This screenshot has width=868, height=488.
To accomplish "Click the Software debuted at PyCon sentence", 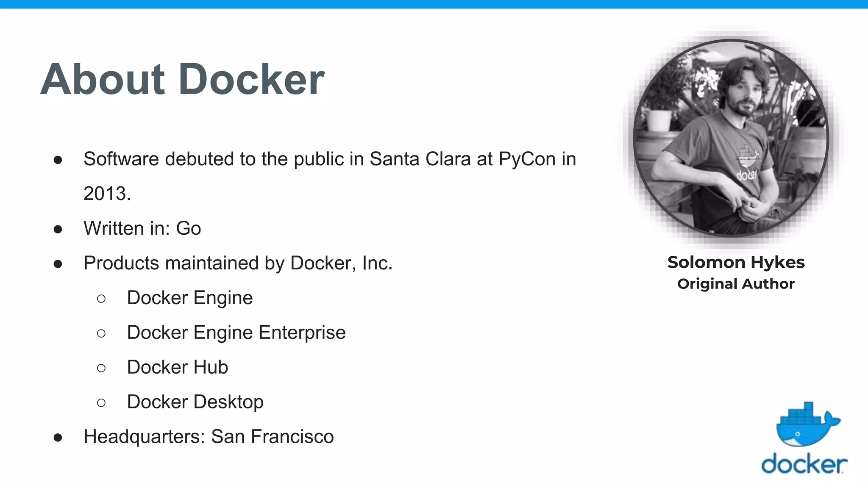I will [x=330, y=159].
